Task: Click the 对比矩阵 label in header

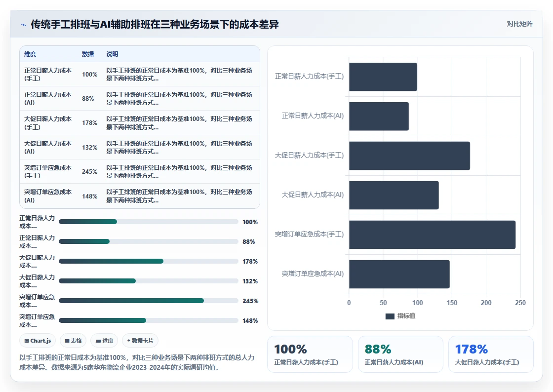Action: click(519, 24)
